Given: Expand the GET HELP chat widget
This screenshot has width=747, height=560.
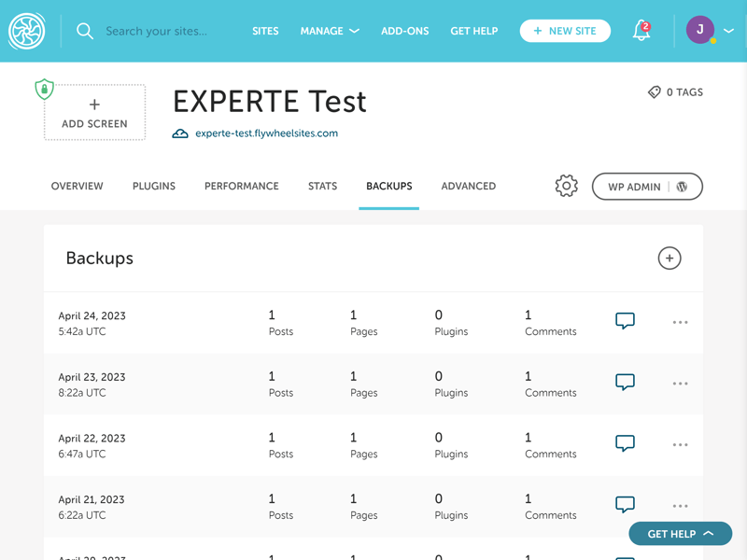Looking at the screenshot, I should pos(680,534).
